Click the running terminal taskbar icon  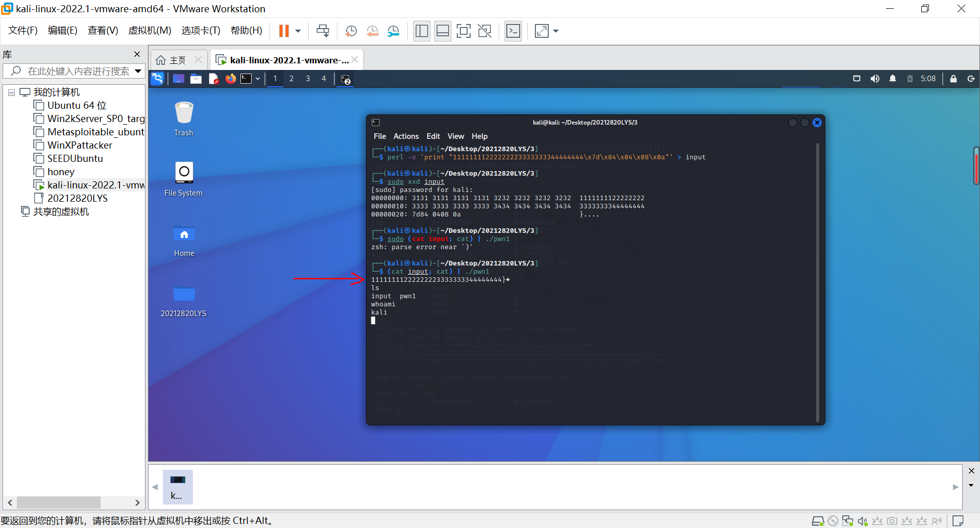pos(346,79)
